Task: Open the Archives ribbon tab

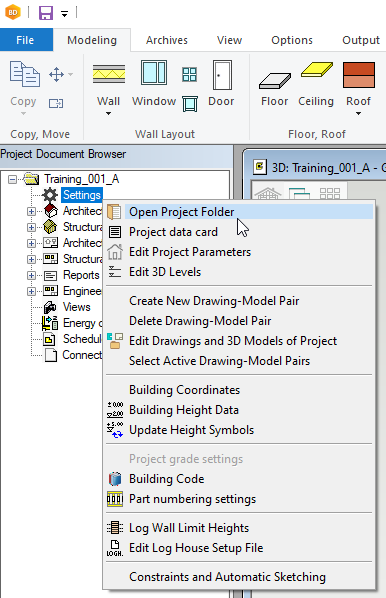Action: tap(167, 40)
